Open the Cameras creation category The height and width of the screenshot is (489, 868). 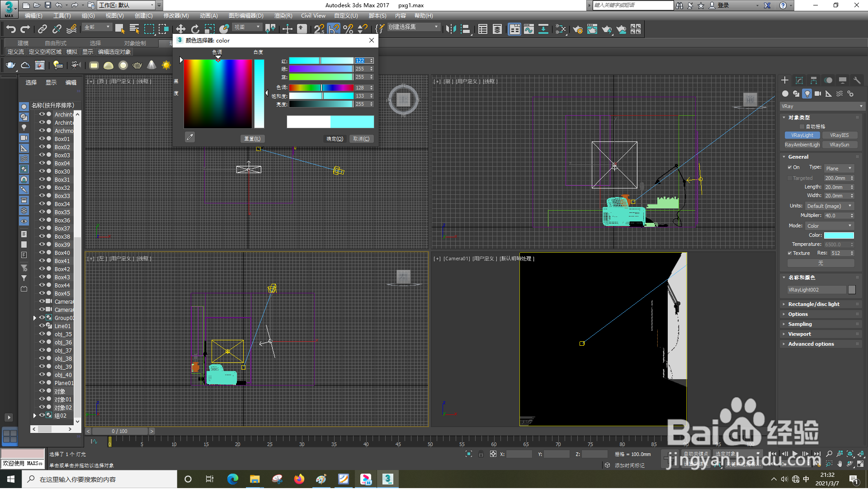point(818,94)
